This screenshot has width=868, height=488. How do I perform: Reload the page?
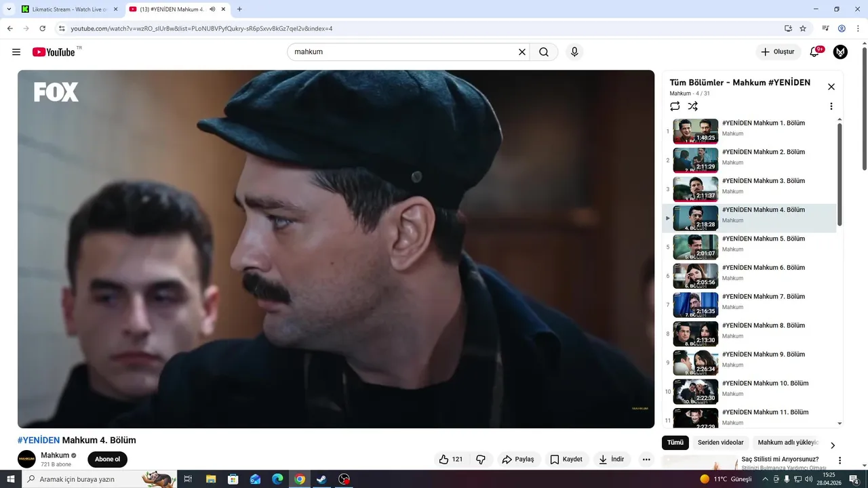click(x=42, y=28)
